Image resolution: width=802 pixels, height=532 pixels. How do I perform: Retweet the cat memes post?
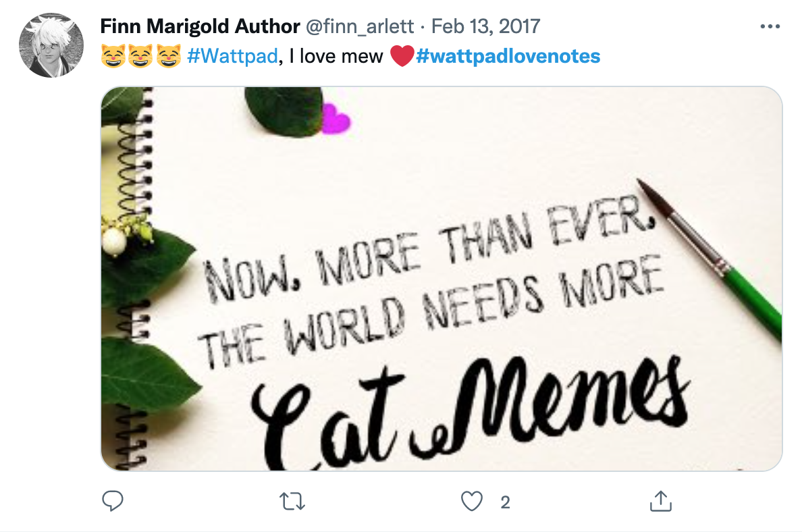click(293, 501)
